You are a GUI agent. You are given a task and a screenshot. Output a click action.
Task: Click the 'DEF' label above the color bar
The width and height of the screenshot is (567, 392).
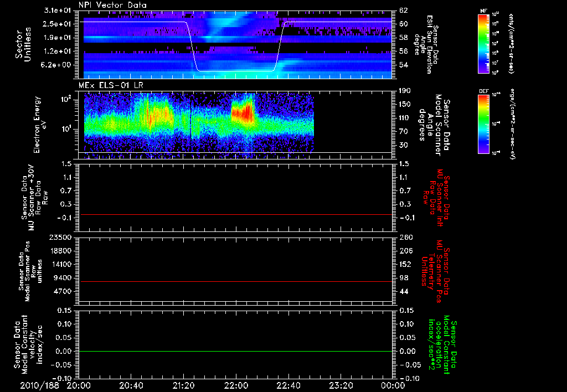click(483, 91)
